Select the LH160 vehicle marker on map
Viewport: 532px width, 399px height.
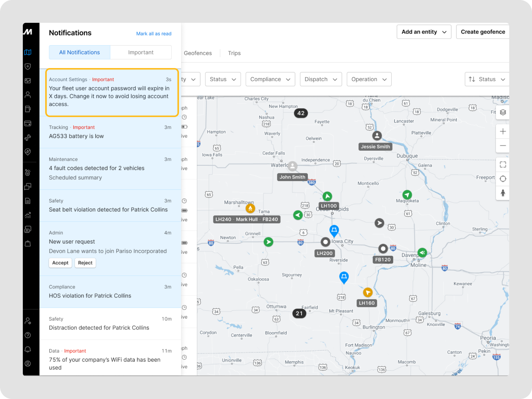pos(368,293)
